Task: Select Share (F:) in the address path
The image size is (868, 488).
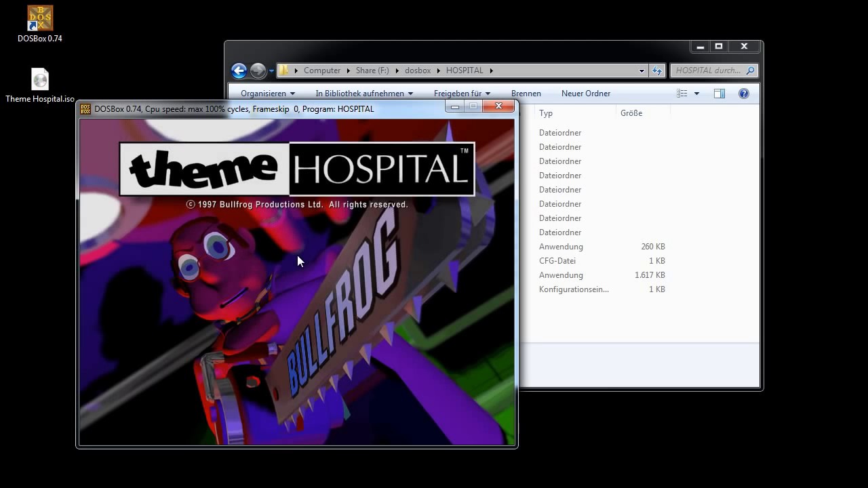Action: click(372, 70)
